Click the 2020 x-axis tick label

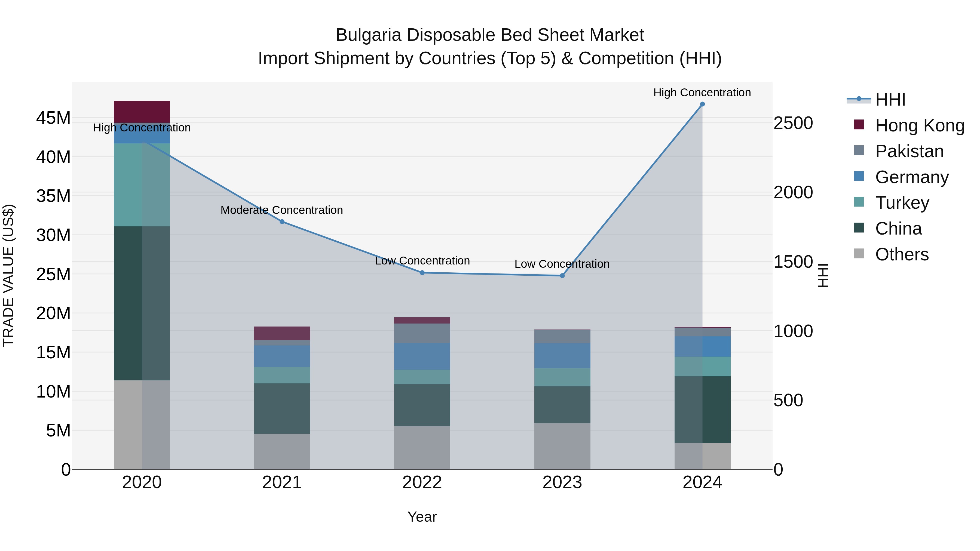click(x=142, y=482)
